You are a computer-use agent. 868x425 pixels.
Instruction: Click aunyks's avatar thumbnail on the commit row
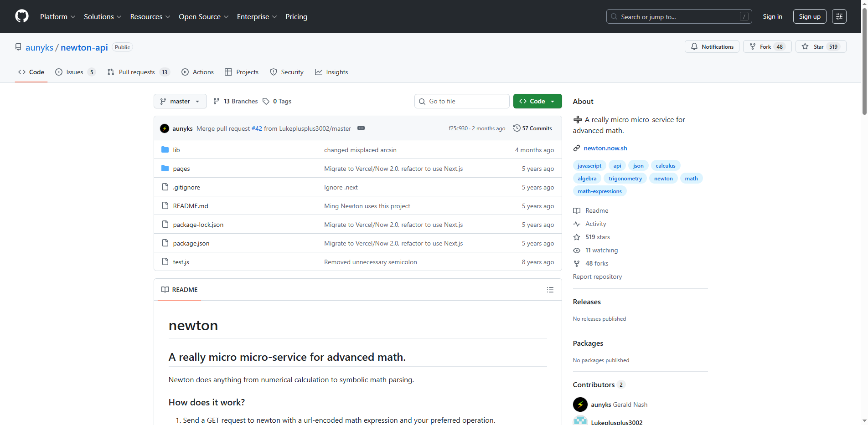pos(165,128)
